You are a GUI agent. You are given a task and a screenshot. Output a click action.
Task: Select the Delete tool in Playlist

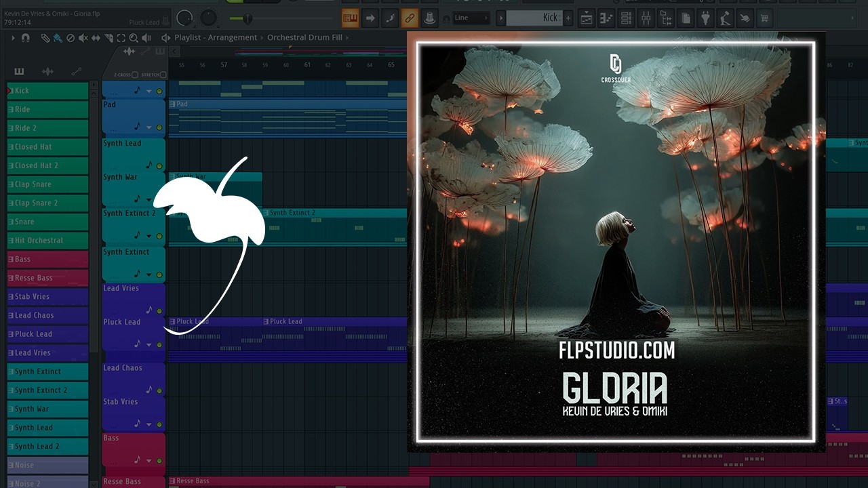point(71,38)
